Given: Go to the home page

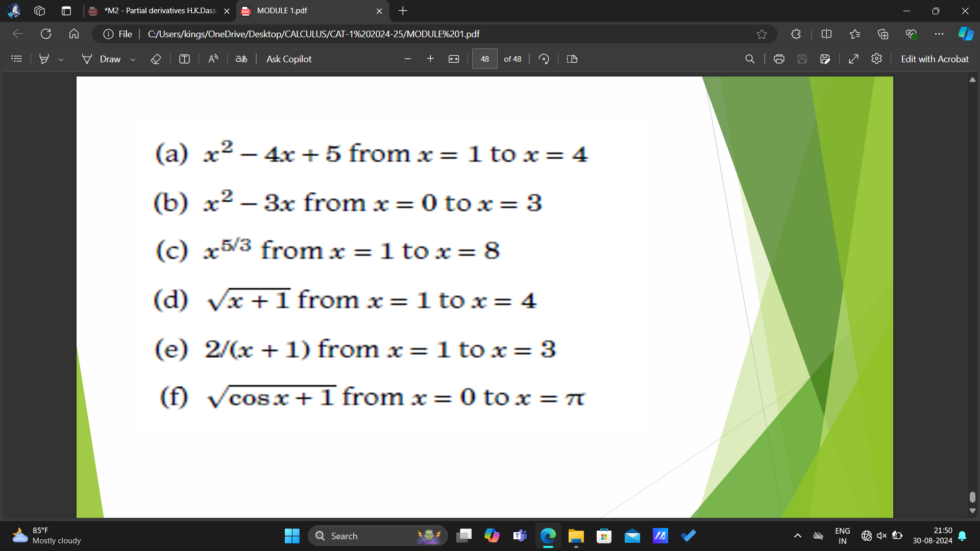Looking at the screenshot, I should (x=74, y=34).
